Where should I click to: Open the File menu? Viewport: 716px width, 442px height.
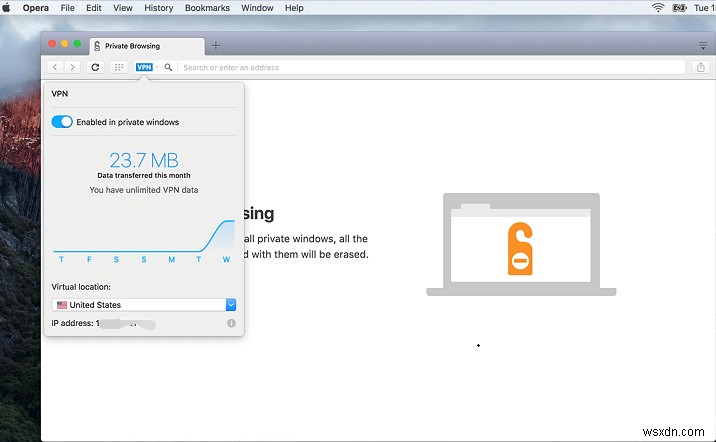pyautogui.click(x=67, y=8)
